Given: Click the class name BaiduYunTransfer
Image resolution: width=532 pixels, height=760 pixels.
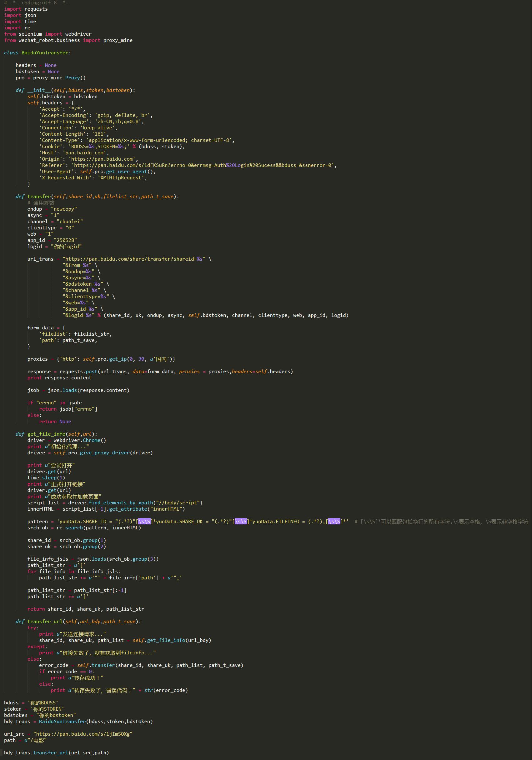Looking at the screenshot, I should pos(45,52).
